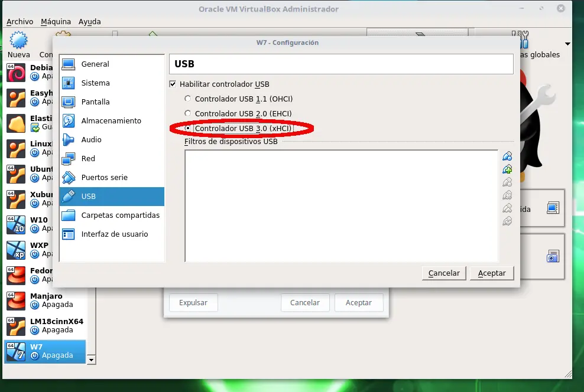Open the Máquina menu

pyautogui.click(x=56, y=22)
